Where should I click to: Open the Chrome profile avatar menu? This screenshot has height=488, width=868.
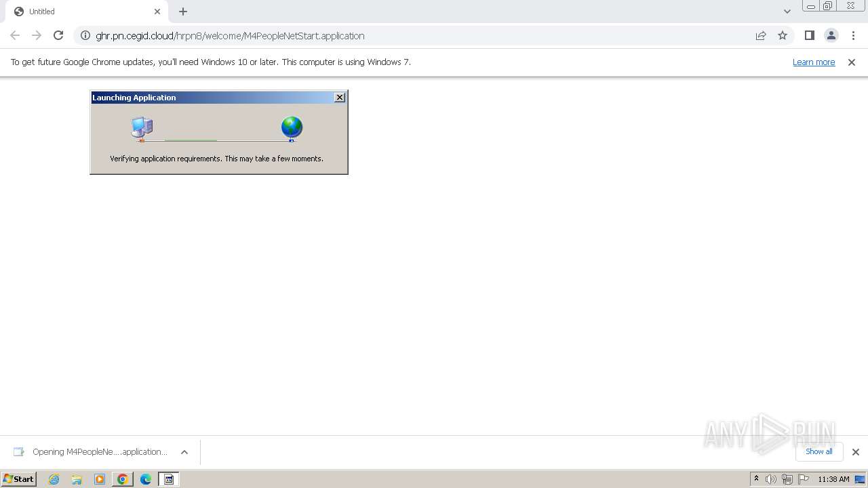(x=831, y=35)
